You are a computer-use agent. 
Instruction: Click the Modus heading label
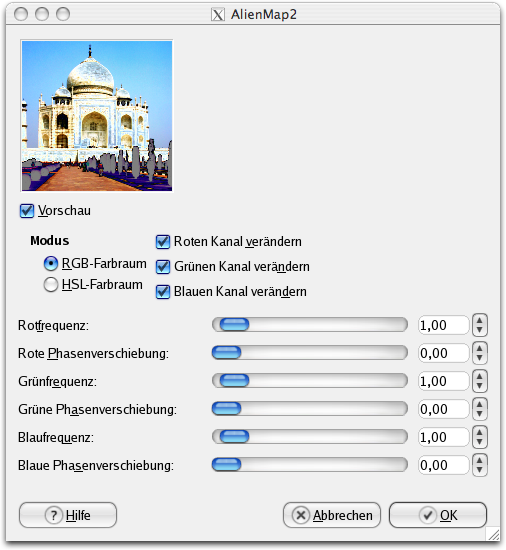[x=49, y=241]
